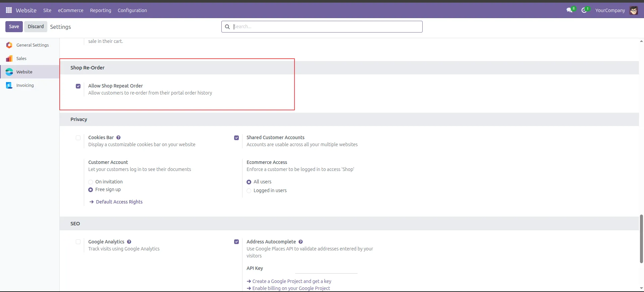Enable the Cookies Bar checkbox

pos(78,138)
